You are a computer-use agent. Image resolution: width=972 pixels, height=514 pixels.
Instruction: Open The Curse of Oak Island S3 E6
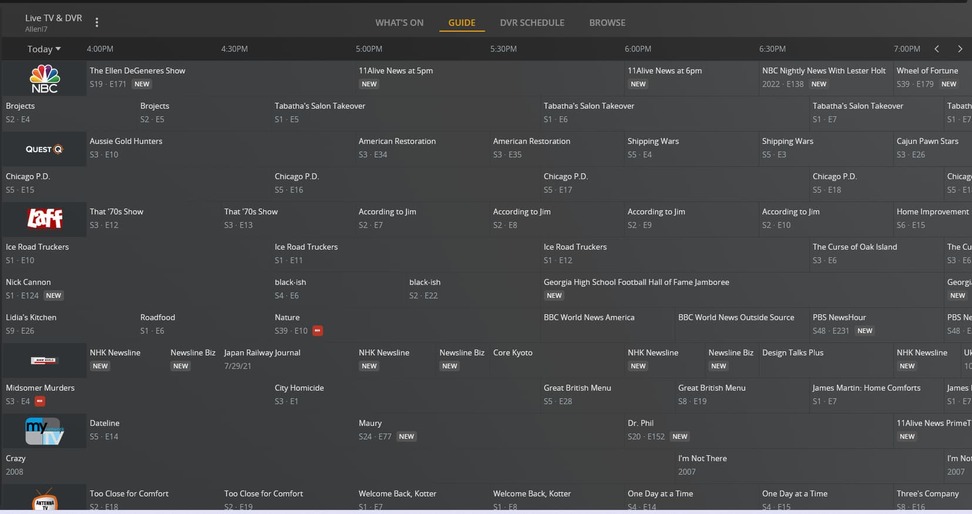click(x=877, y=254)
